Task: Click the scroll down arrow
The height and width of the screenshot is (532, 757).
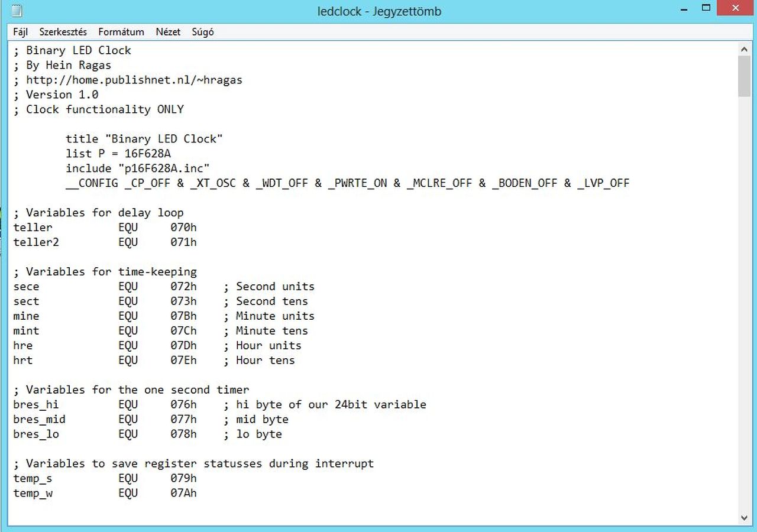Action: click(744, 518)
